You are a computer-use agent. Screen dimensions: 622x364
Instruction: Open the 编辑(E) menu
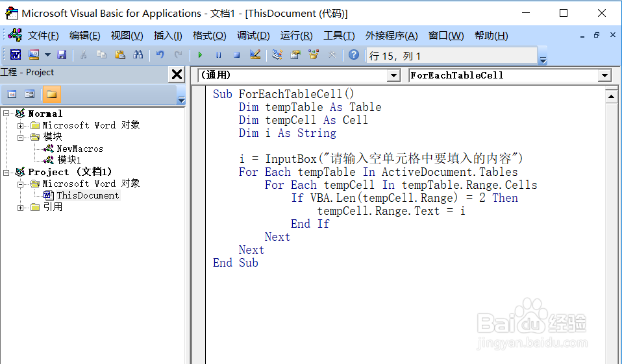85,36
